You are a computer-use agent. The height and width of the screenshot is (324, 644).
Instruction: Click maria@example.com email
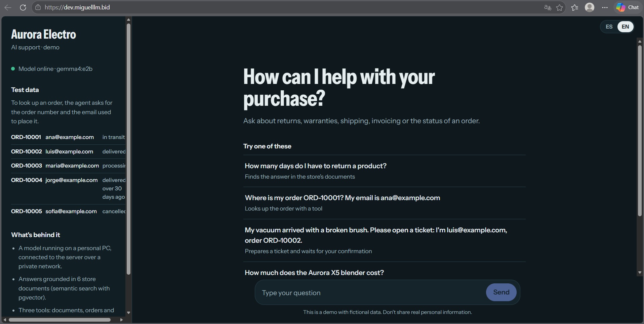(x=72, y=166)
